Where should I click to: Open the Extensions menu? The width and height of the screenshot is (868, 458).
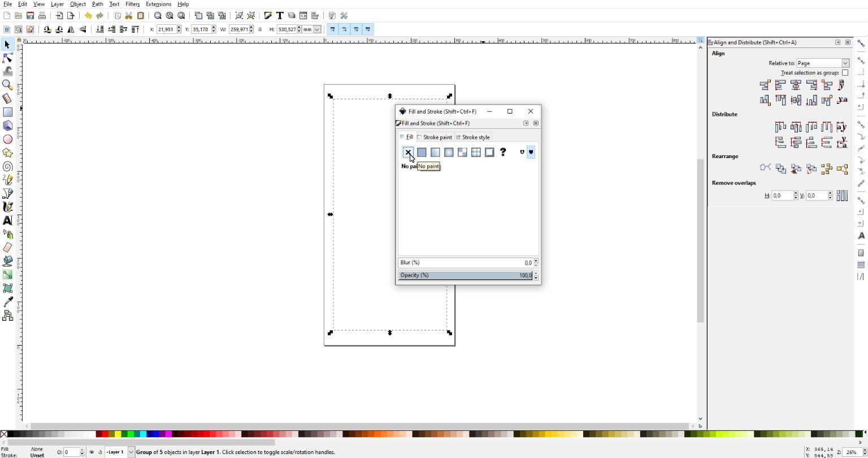coord(158,4)
